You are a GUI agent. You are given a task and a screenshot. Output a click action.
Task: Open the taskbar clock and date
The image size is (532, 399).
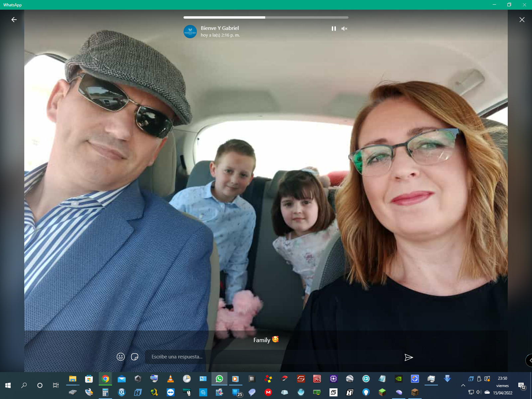502,385
